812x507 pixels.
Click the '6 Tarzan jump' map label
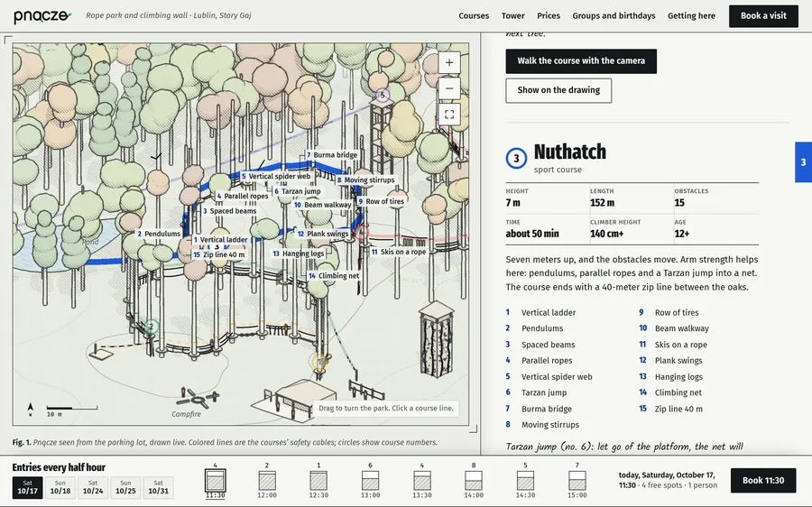point(298,191)
